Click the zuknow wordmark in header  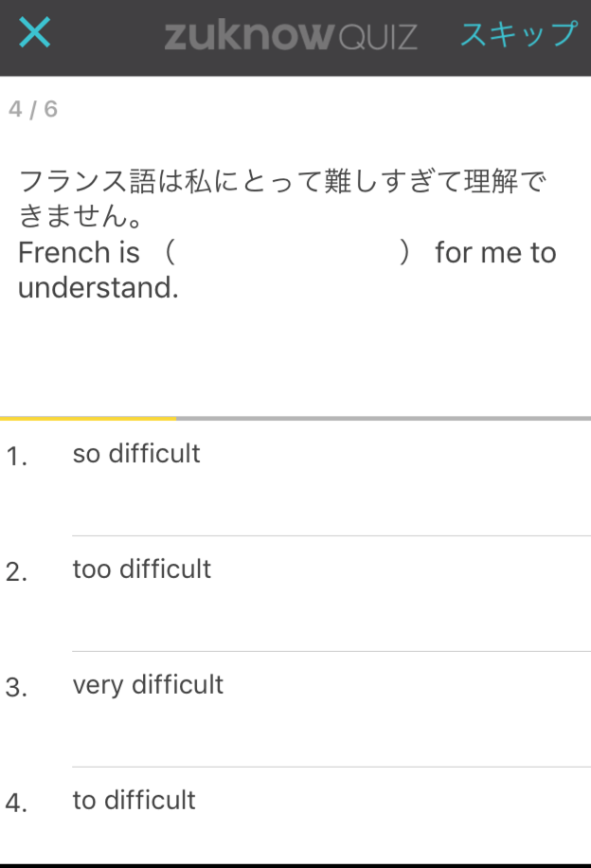click(x=249, y=35)
